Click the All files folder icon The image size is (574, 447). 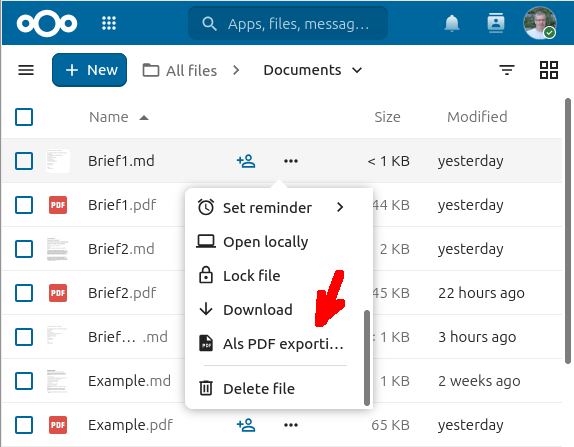click(x=151, y=70)
